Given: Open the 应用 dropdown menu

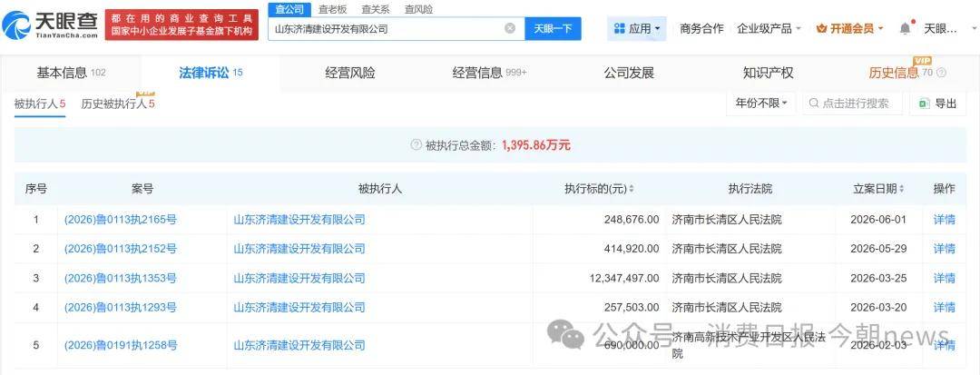Looking at the screenshot, I should [x=637, y=29].
